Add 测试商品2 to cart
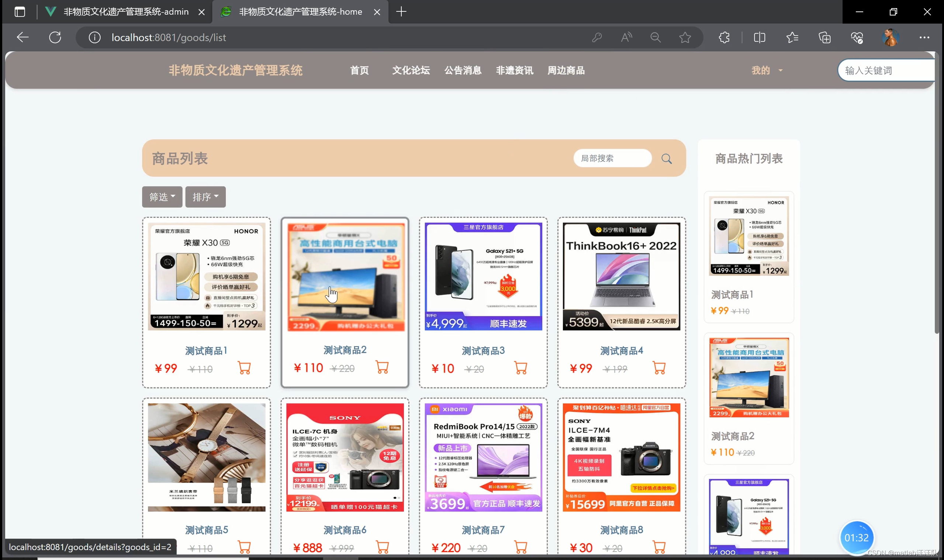 click(383, 367)
